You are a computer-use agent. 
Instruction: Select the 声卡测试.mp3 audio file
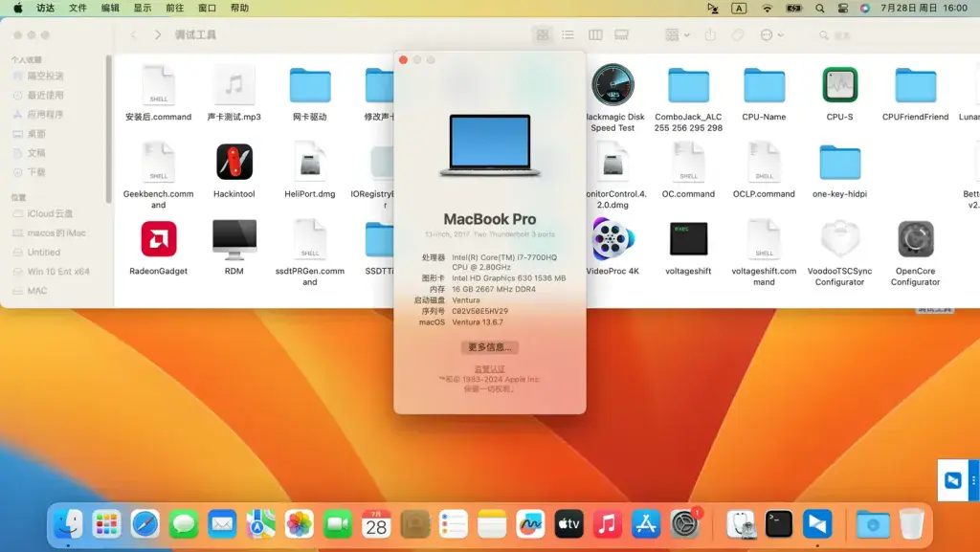pyautogui.click(x=234, y=85)
